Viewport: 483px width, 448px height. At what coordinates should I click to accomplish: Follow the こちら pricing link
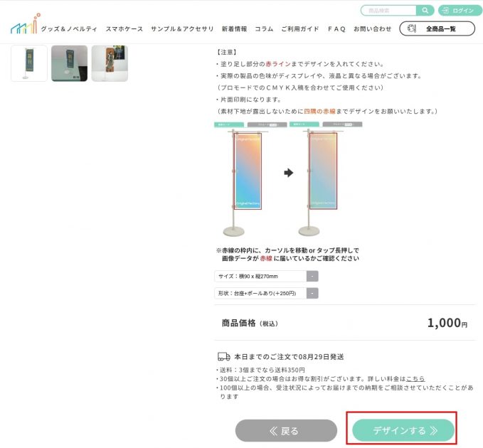(415, 378)
